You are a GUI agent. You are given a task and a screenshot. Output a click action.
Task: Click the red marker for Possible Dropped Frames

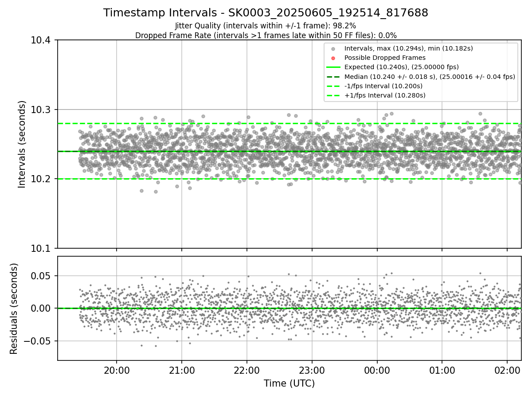tap(333, 58)
